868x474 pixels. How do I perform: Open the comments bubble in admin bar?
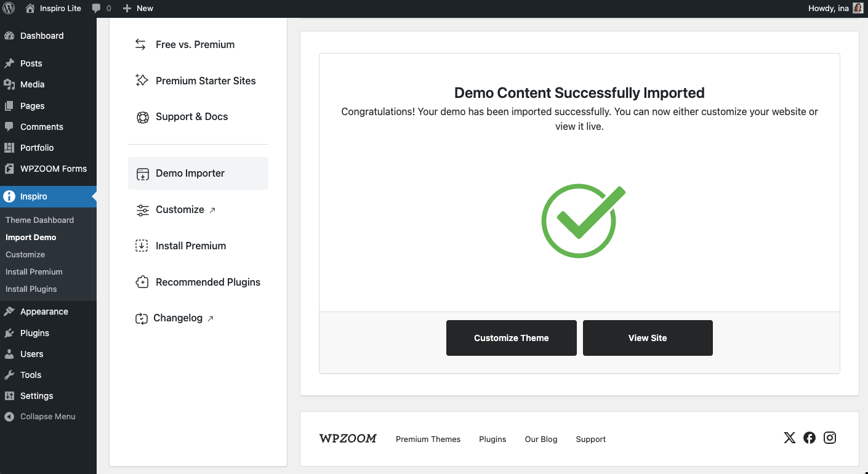[101, 8]
